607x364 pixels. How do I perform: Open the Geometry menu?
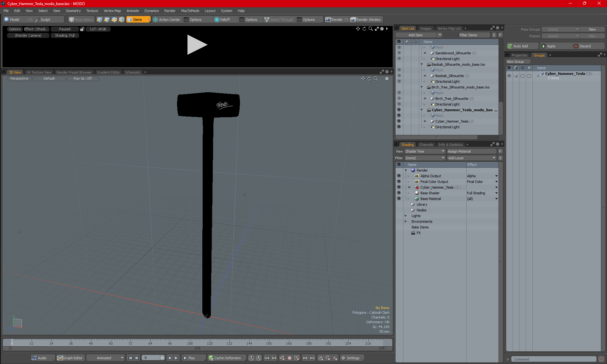pos(73,11)
